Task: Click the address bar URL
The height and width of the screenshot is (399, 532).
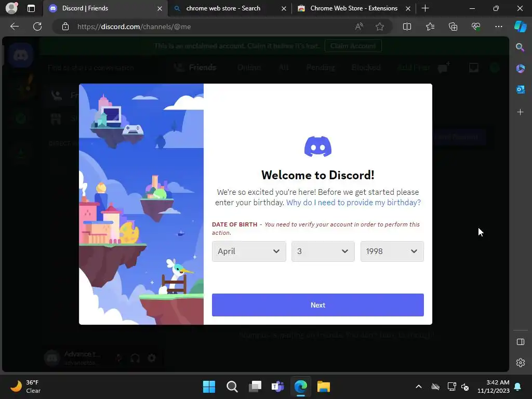Action: pos(134,26)
